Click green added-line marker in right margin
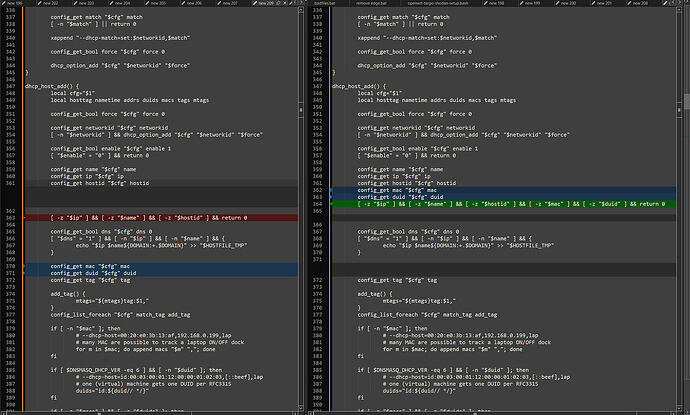 pos(330,203)
